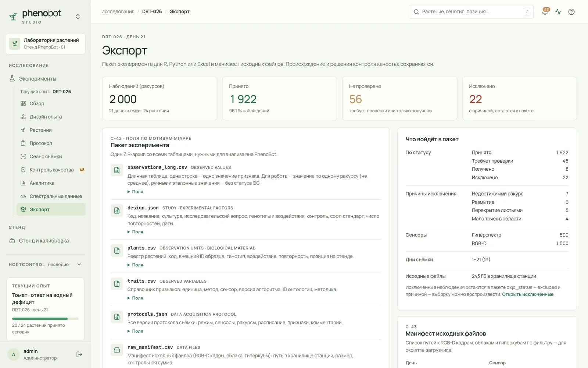Go to Исследования breadcrumb
Viewport: 588px width, 368px height.
click(118, 11)
